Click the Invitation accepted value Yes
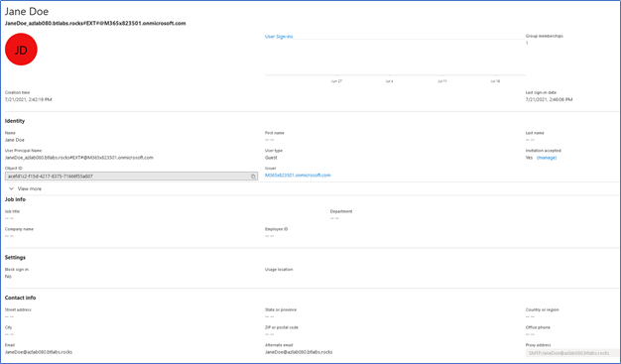The width and height of the screenshot is (621, 364). (529, 158)
